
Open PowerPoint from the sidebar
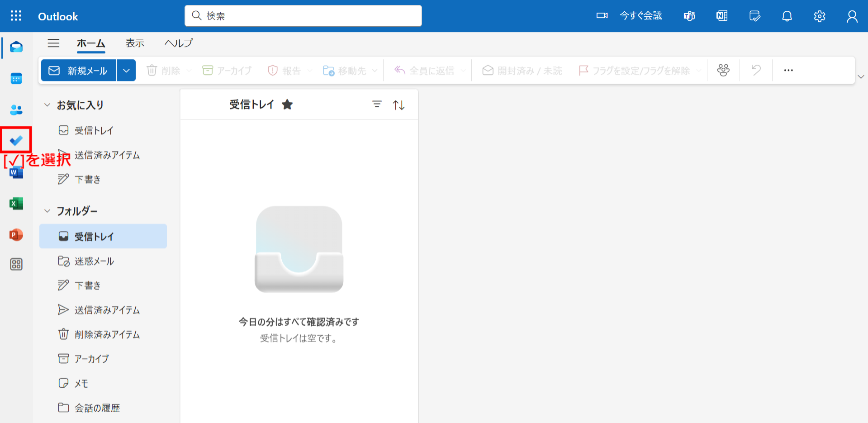point(16,235)
